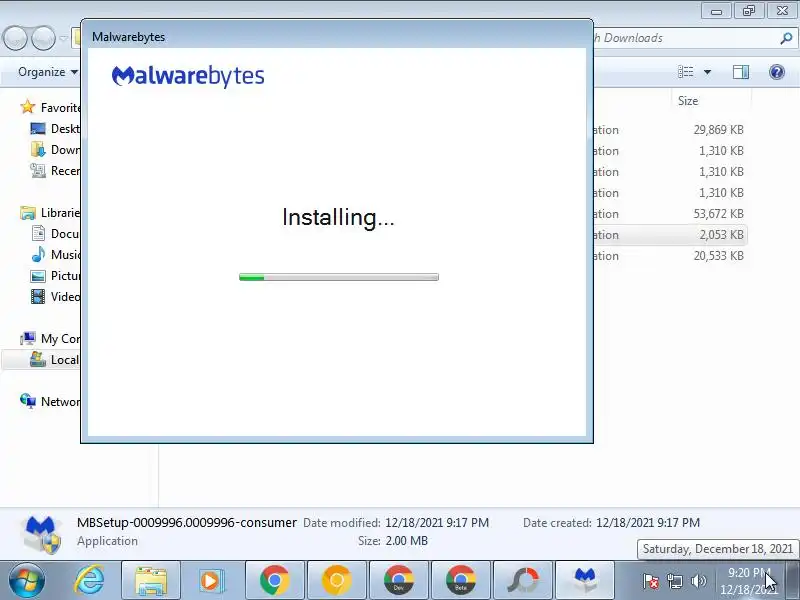Launch Internet Explorer from taskbar
Screen dimensions: 800x600
(x=90, y=581)
